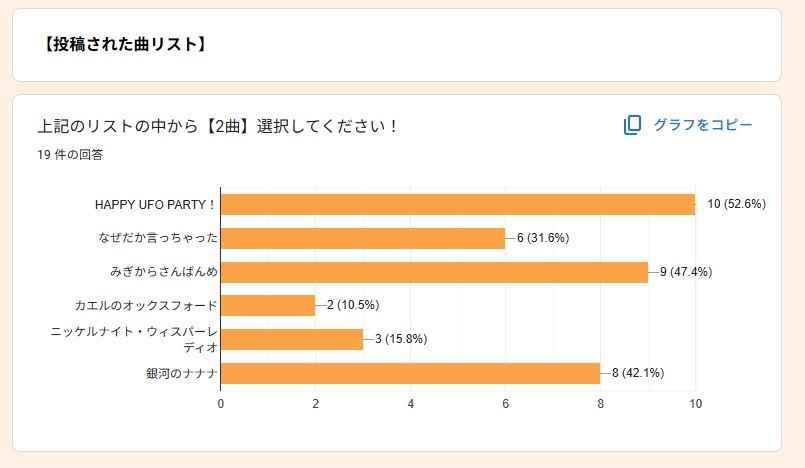Click the question title about choosing 2曲
The image size is (805, 468).
point(218,127)
